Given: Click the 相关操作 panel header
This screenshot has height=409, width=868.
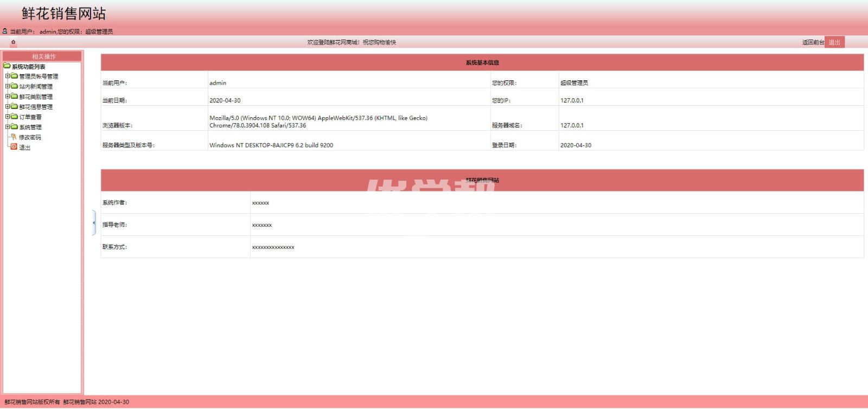Looking at the screenshot, I should click(43, 56).
